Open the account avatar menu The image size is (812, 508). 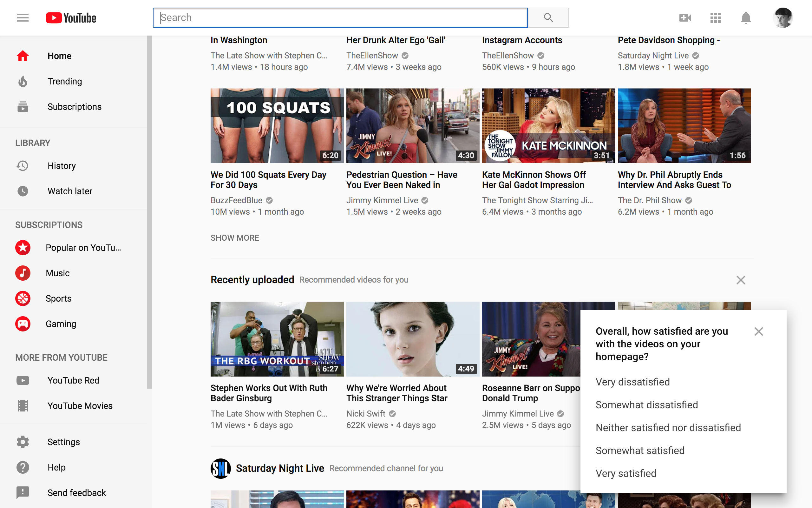click(x=783, y=18)
